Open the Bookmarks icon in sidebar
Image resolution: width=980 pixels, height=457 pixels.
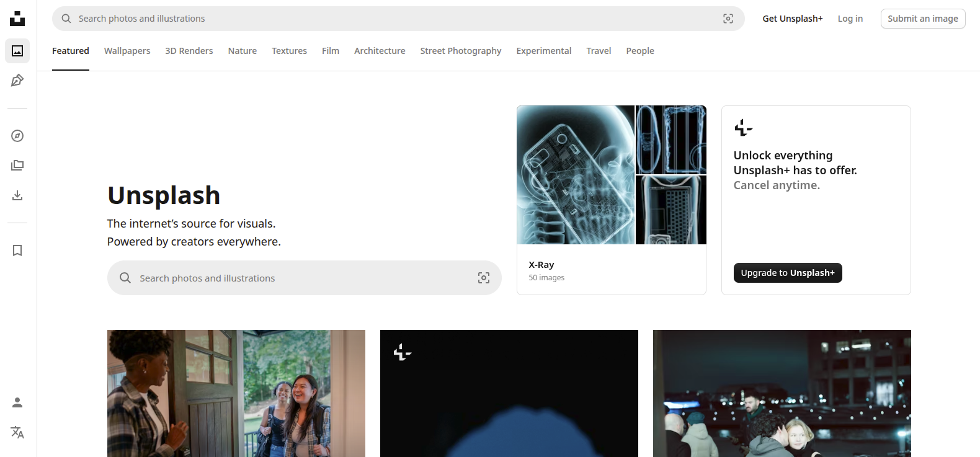(17, 251)
